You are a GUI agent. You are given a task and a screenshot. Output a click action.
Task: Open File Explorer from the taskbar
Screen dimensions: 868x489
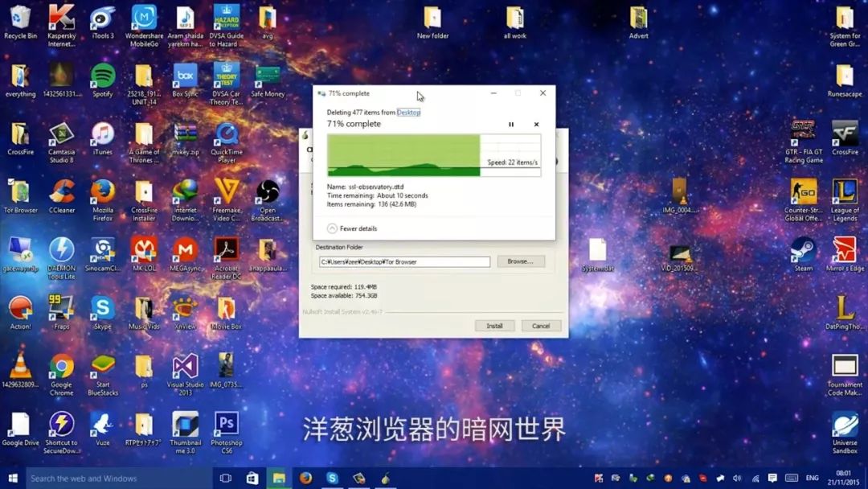coord(279,478)
